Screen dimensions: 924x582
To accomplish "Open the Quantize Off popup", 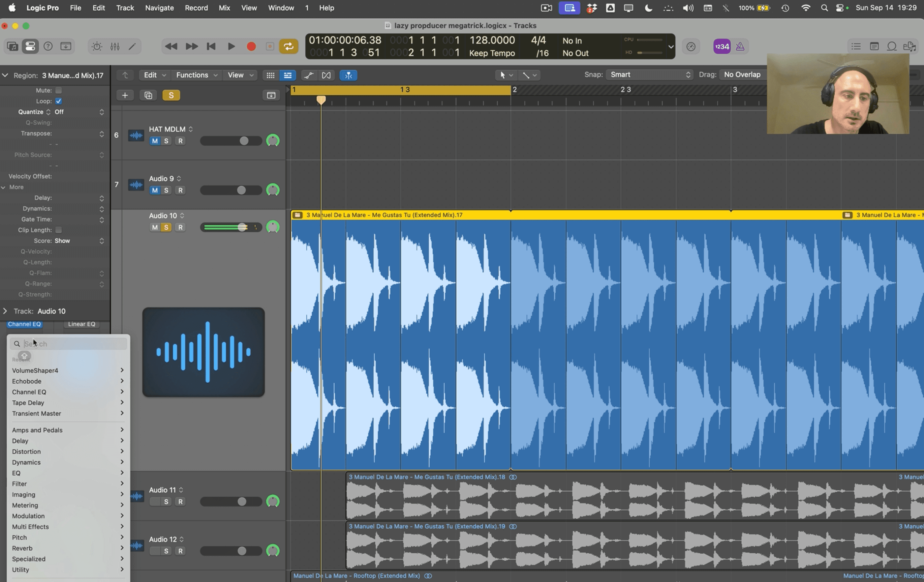I will (79, 112).
